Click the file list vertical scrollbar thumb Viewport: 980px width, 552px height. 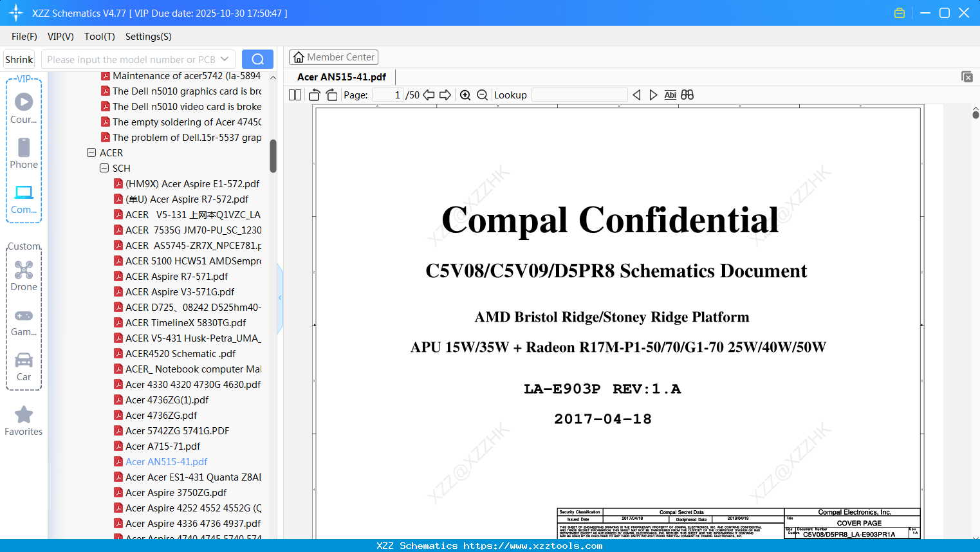pos(273,156)
